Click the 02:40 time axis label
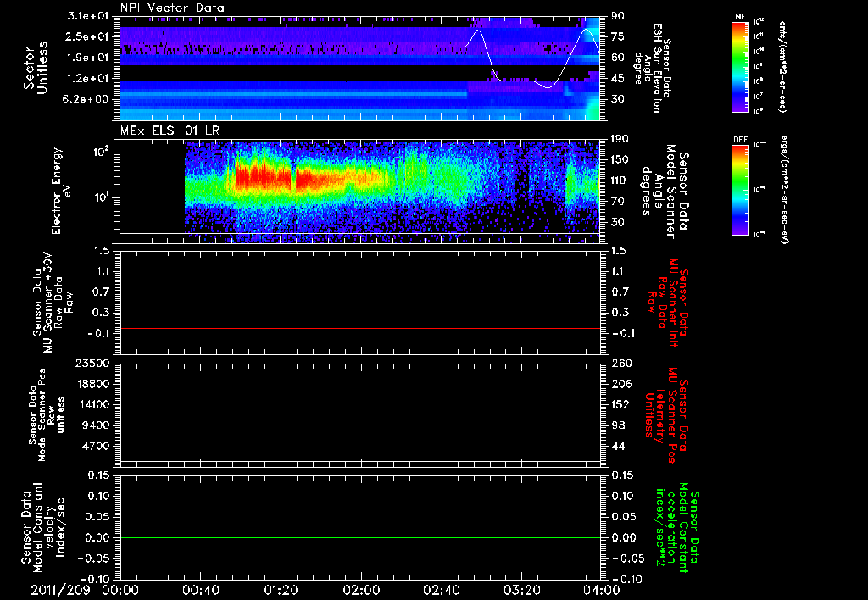 441,591
